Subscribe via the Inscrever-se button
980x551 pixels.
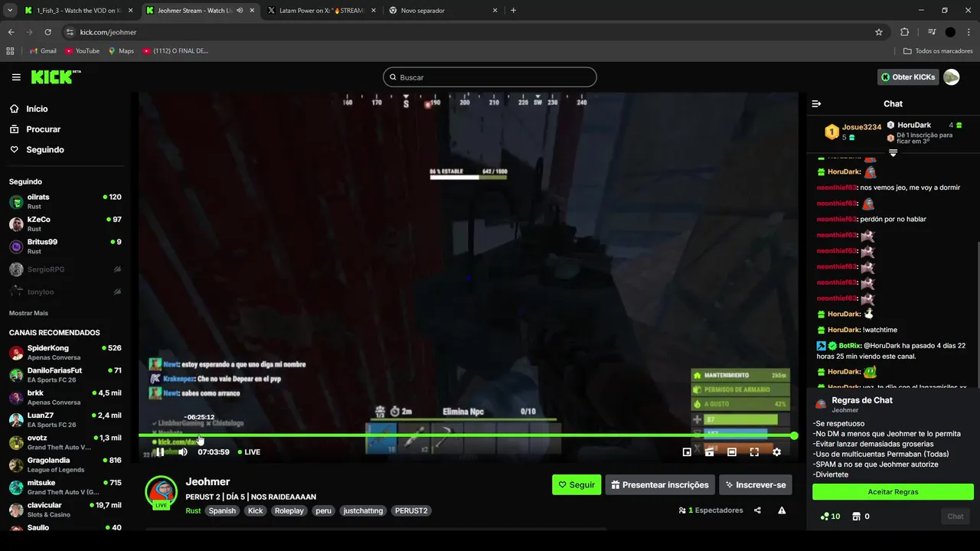[756, 484]
